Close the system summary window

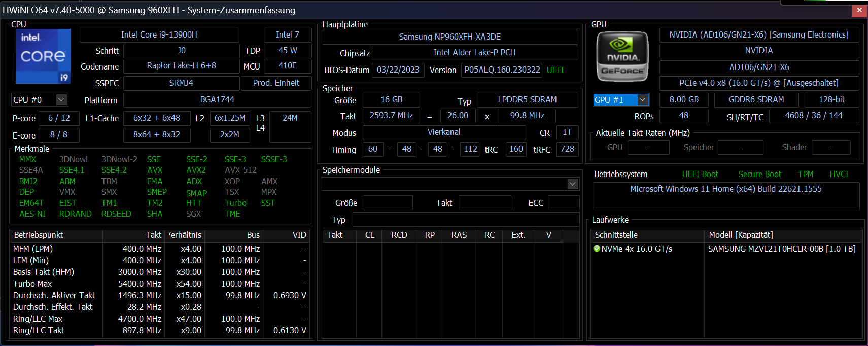pyautogui.click(x=859, y=10)
